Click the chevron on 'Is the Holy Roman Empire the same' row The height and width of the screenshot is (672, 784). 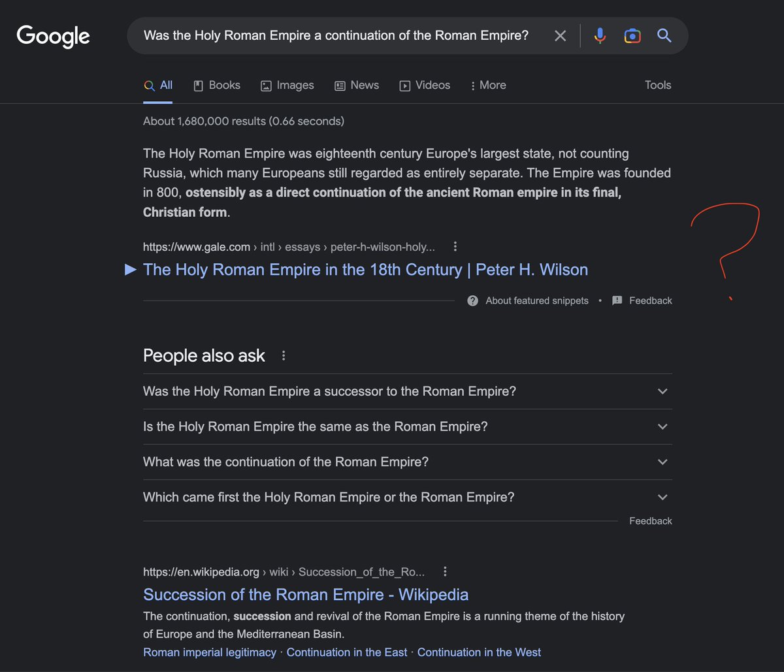click(662, 427)
